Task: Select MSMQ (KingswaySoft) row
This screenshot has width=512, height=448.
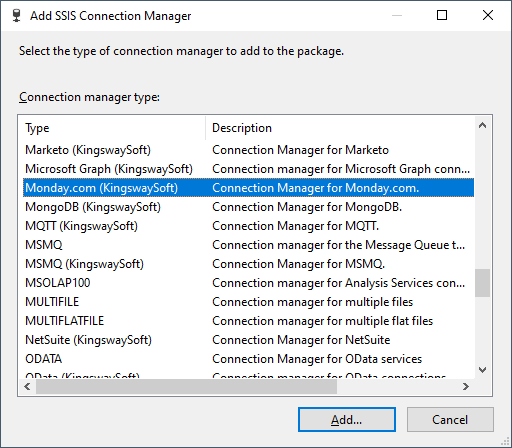Action: pyautogui.click(x=248, y=264)
